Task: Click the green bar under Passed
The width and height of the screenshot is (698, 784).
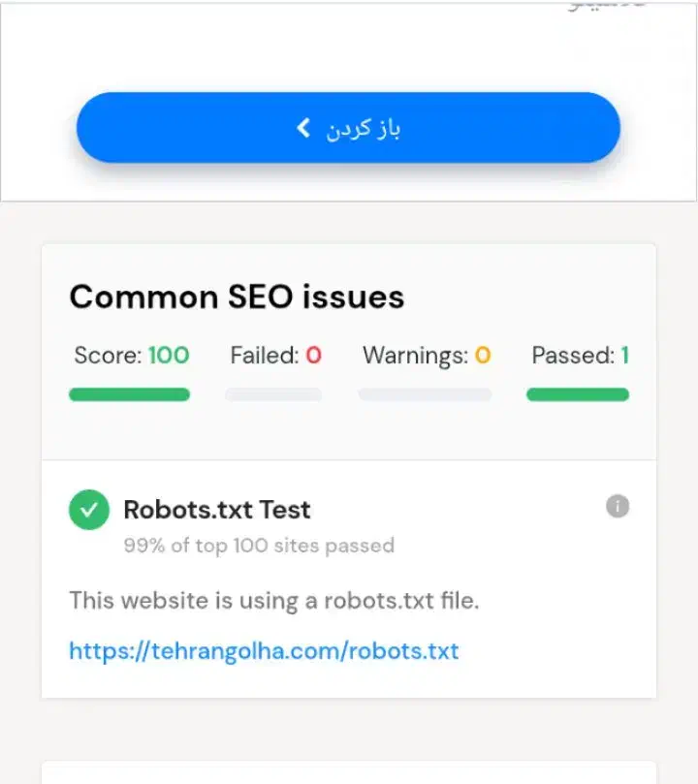Action: click(x=578, y=394)
